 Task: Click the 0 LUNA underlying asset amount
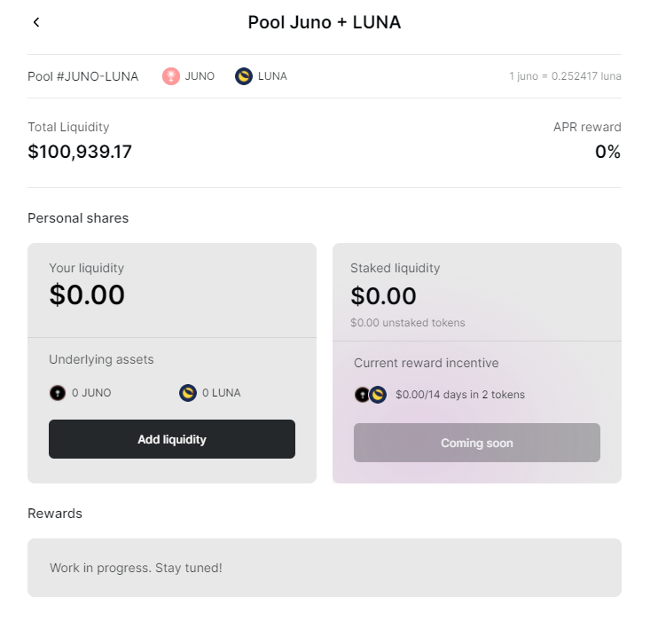pyautogui.click(x=222, y=393)
